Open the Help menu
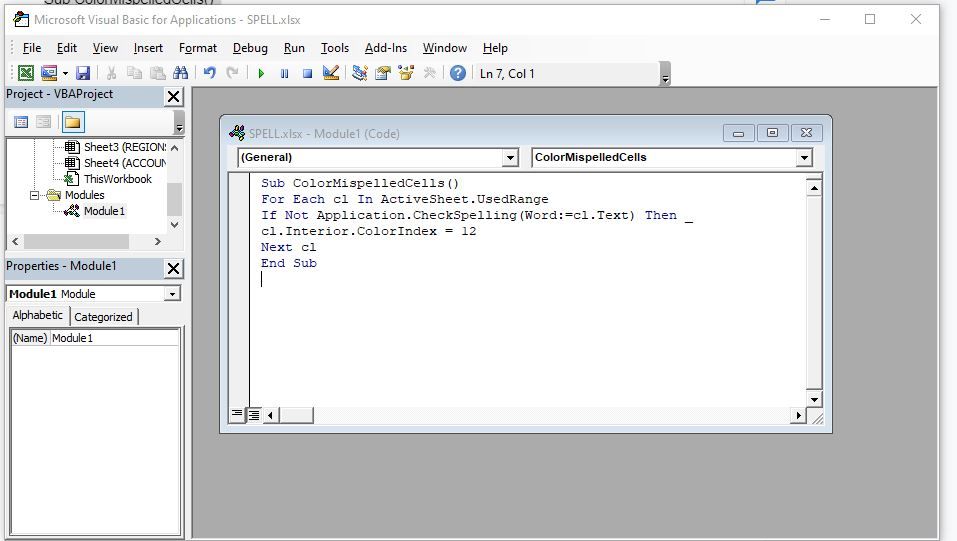The height and width of the screenshot is (541, 957). click(x=495, y=48)
